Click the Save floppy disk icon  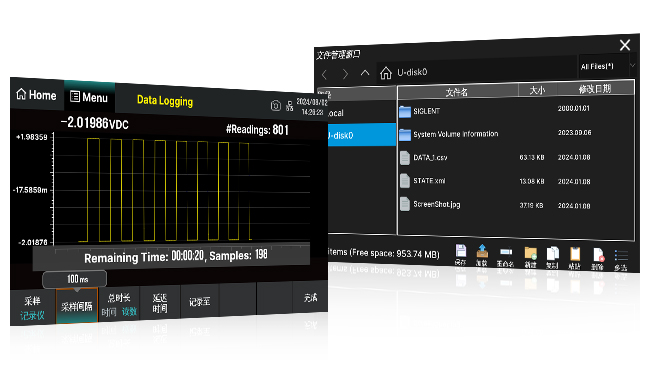[461, 251]
